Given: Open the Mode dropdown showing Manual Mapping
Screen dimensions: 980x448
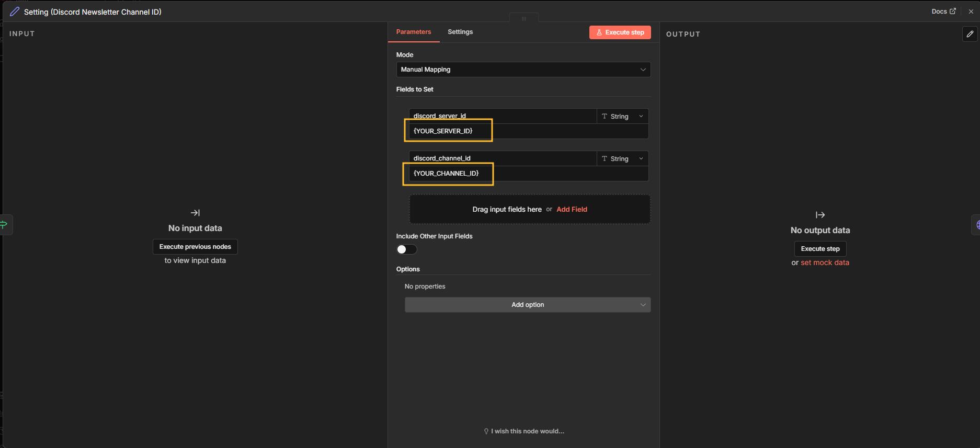Looking at the screenshot, I should click(523, 70).
